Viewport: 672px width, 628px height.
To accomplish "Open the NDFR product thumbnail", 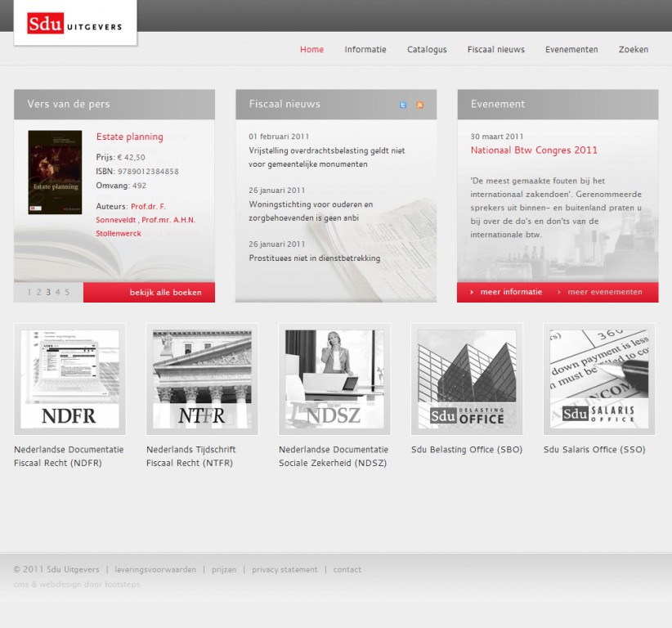I will (x=69, y=379).
